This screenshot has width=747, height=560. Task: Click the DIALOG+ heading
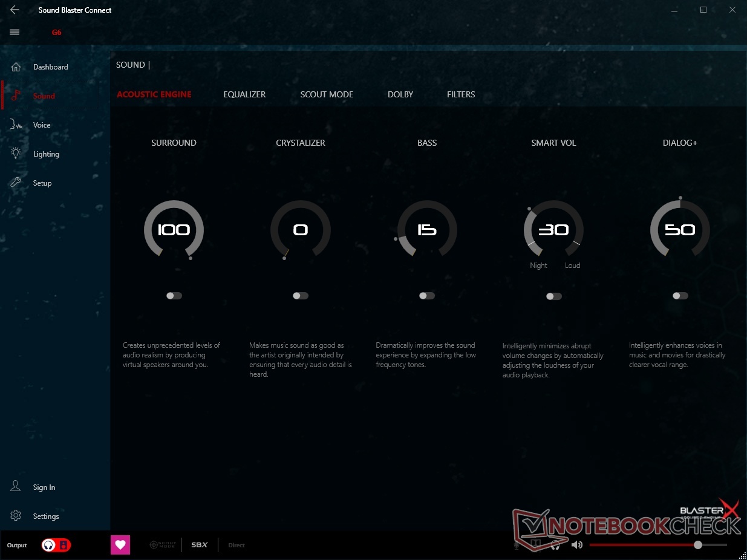(680, 143)
